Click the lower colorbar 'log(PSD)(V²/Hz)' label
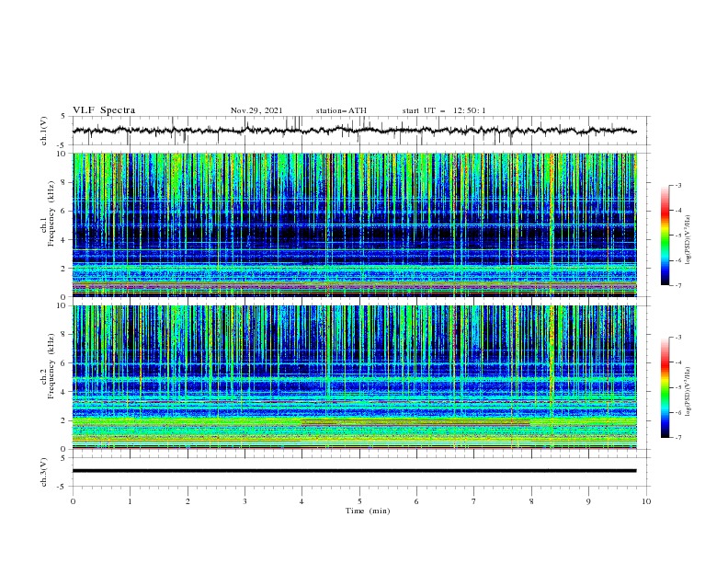 click(x=688, y=392)
